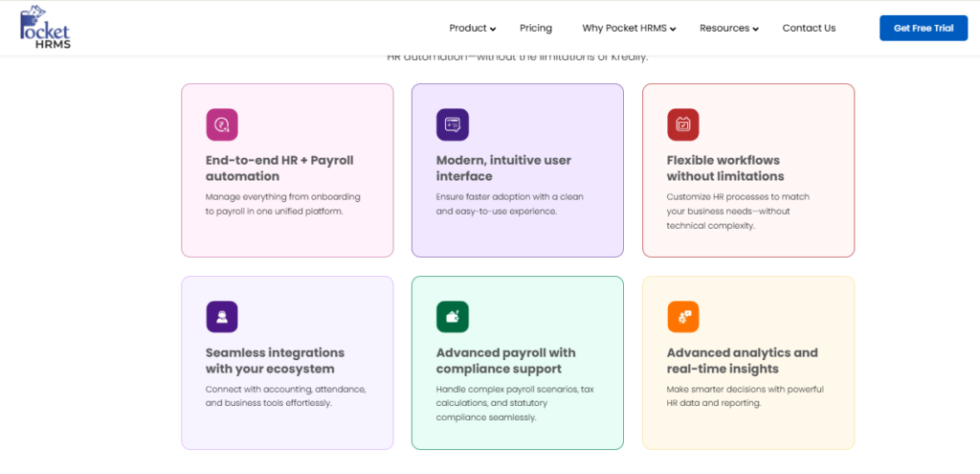The height and width of the screenshot is (474, 980).
Task: Click the 'Handle complex payroll scenarios' description
Action: coord(515,403)
